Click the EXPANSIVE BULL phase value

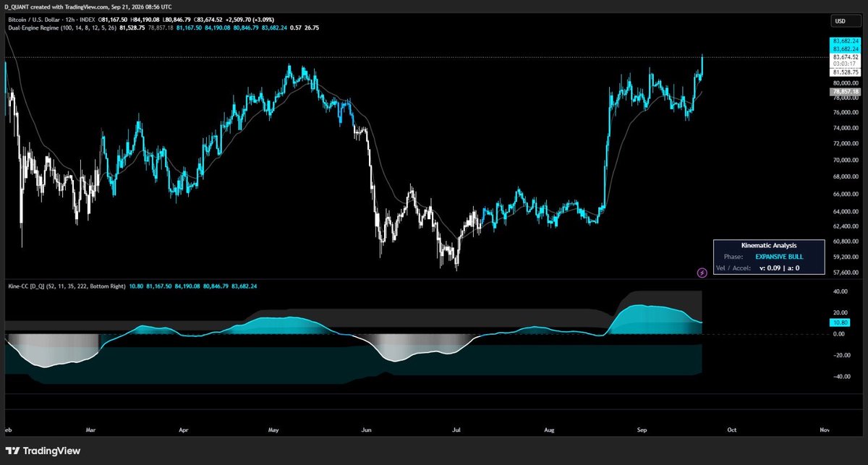(x=779, y=257)
